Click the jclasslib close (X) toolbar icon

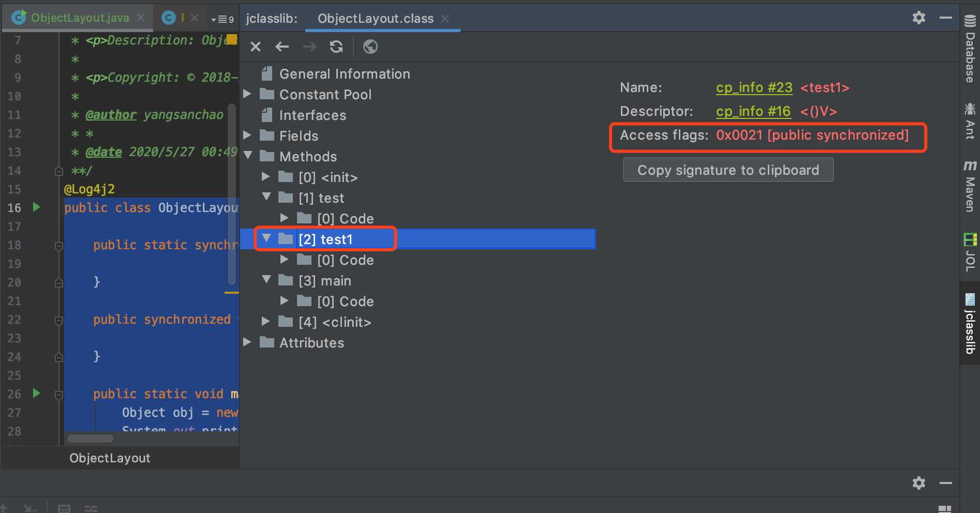click(256, 47)
